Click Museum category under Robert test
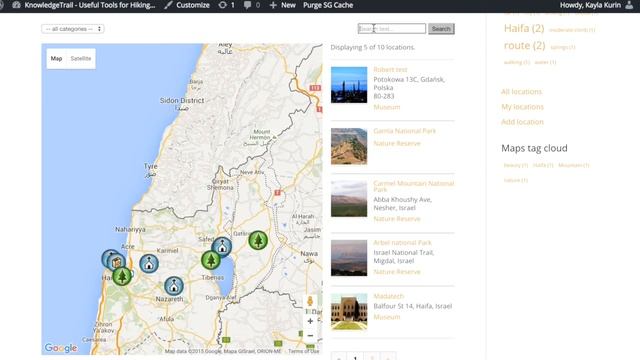The image size is (640, 360). pos(387,107)
